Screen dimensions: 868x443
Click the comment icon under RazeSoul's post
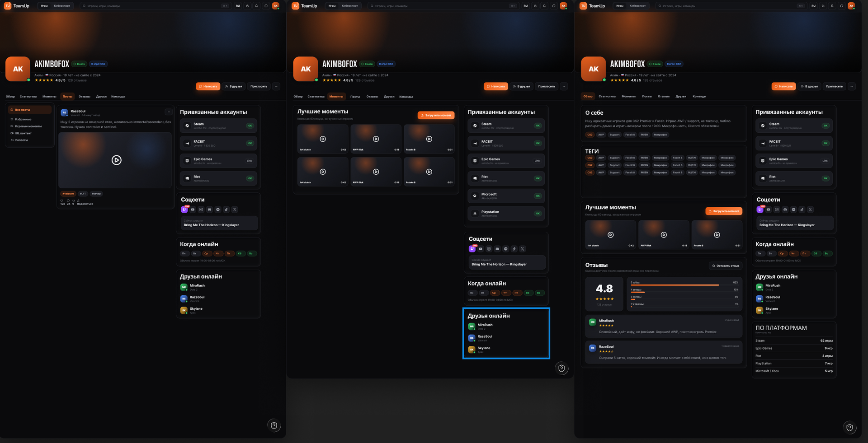[68, 201]
